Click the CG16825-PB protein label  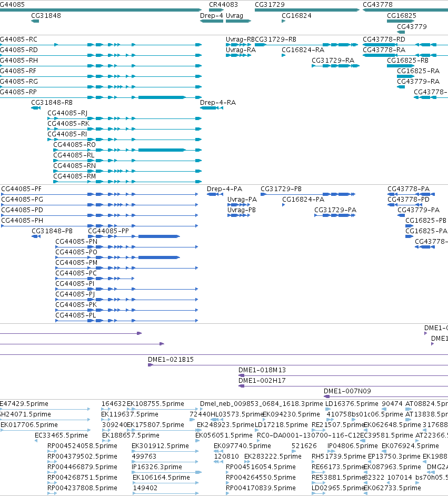(x=426, y=220)
